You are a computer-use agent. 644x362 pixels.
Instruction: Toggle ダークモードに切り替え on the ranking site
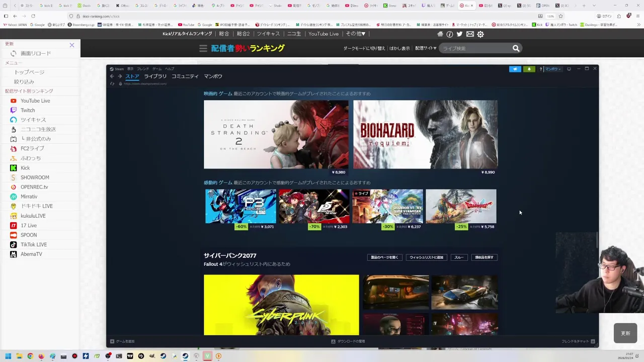pyautogui.click(x=364, y=48)
